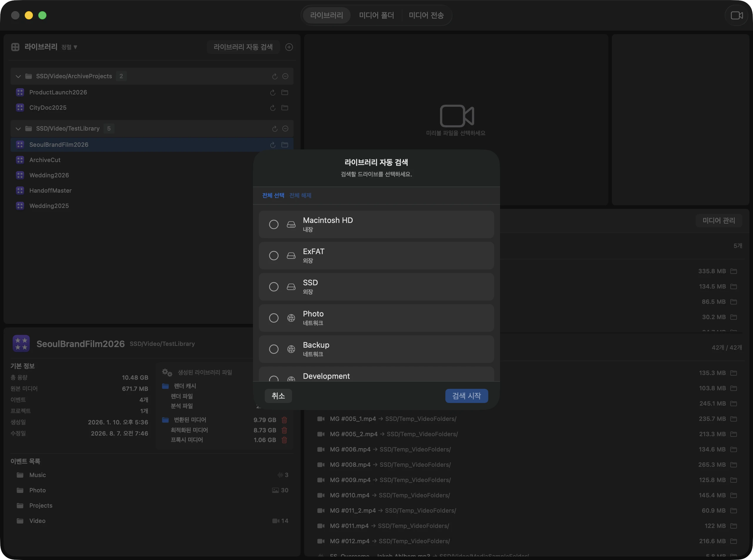Screen dimensions: 753x560
Task: Click the 라이브러리 자동 검색 button
Action: pos(243,47)
